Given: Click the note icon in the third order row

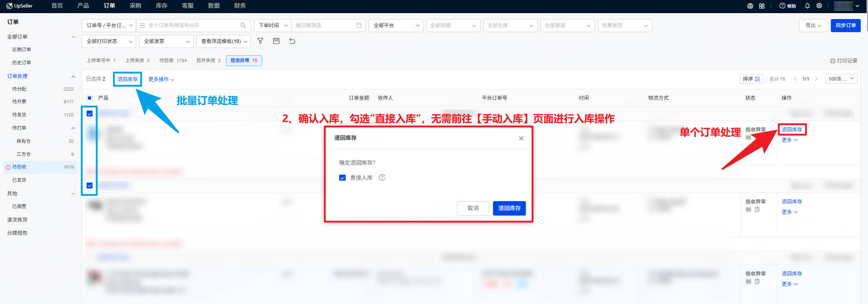Looking at the screenshot, I should click(x=757, y=281).
